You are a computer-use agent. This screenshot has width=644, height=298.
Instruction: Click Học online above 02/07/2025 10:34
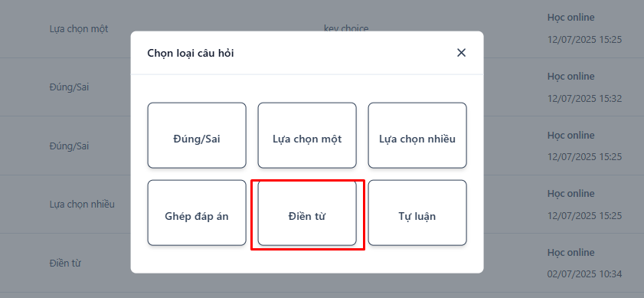(x=570, y=252)
